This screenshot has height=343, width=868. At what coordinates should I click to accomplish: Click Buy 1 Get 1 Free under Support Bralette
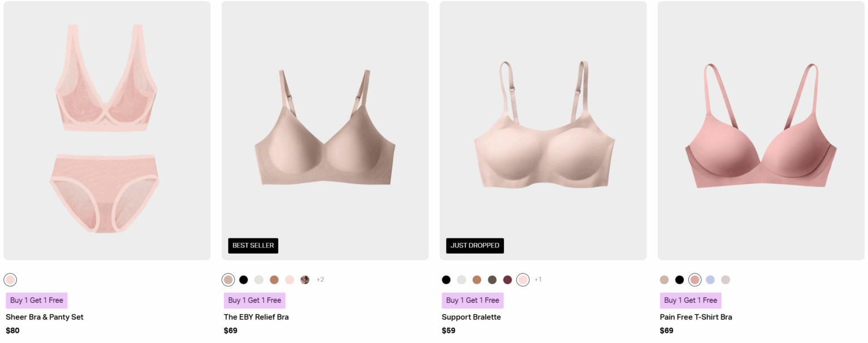(472, 300)
